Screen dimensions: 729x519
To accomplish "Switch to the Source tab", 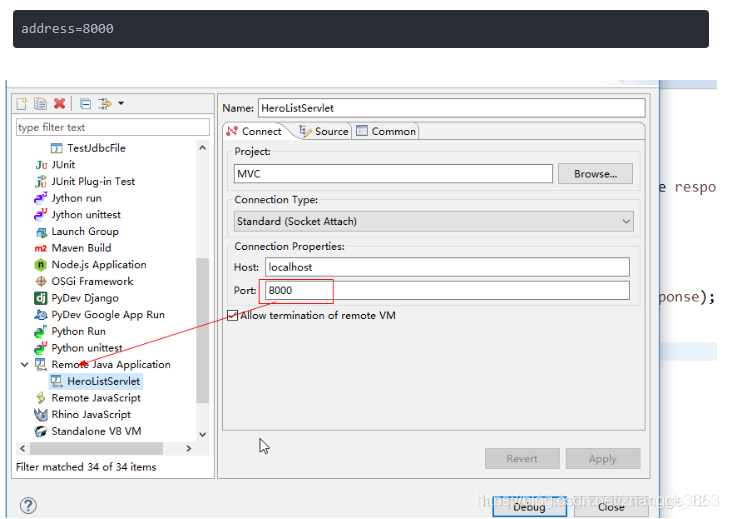I will [x=324, y=132].
